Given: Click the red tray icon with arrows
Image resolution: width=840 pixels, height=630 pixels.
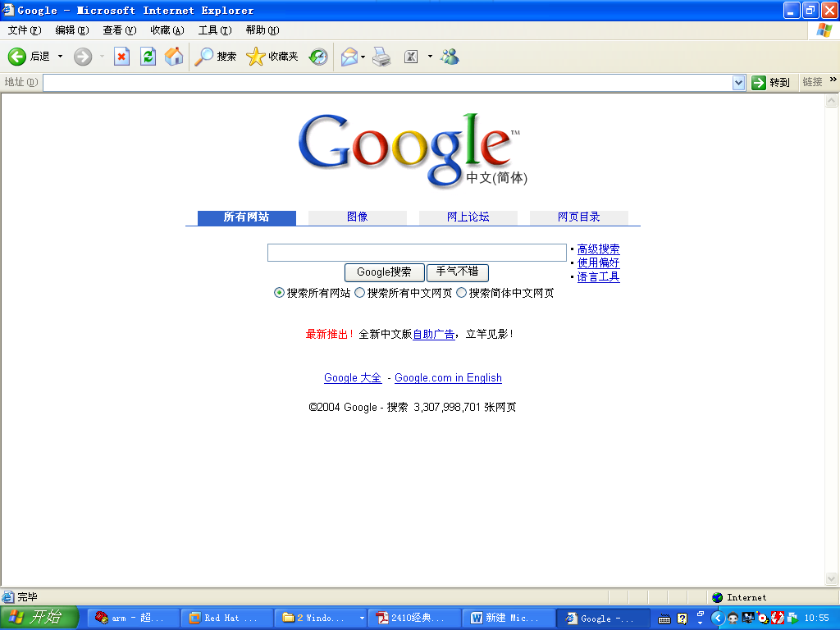Looking at the screenshot, I should click(778, 619).
